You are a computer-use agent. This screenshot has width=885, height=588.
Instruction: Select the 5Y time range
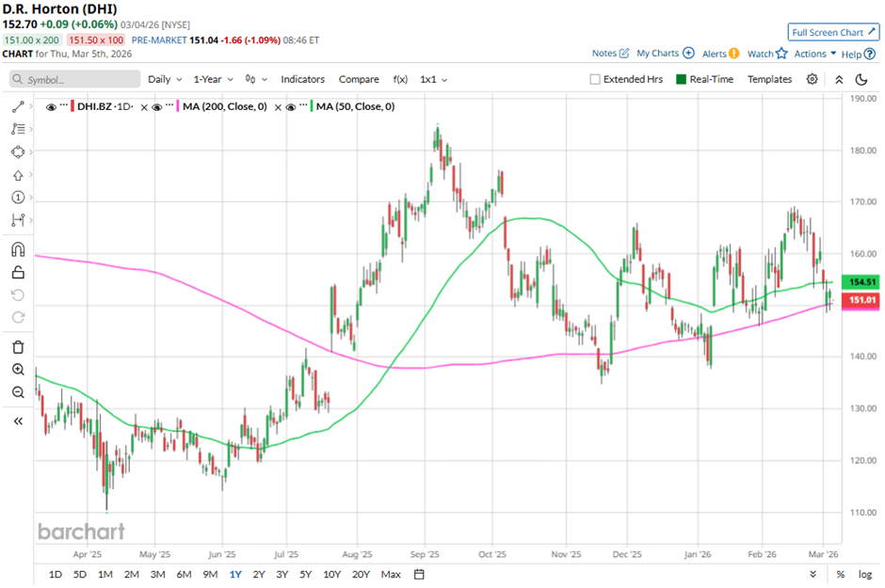tap(305, 574)
